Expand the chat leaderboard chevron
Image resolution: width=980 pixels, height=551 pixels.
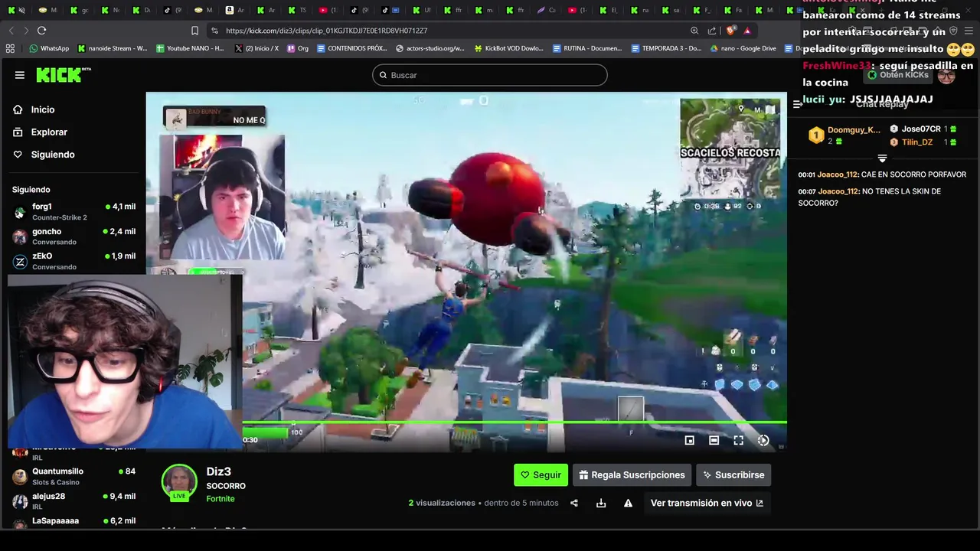[882, 158]
